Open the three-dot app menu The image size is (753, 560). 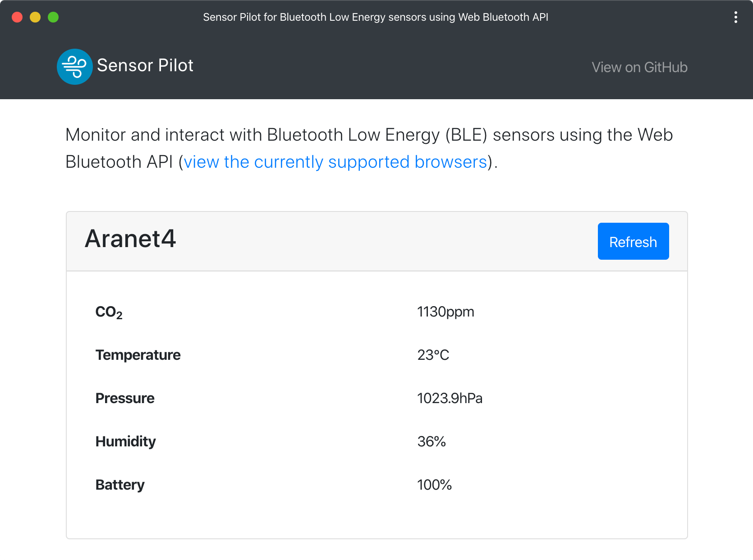735,17
